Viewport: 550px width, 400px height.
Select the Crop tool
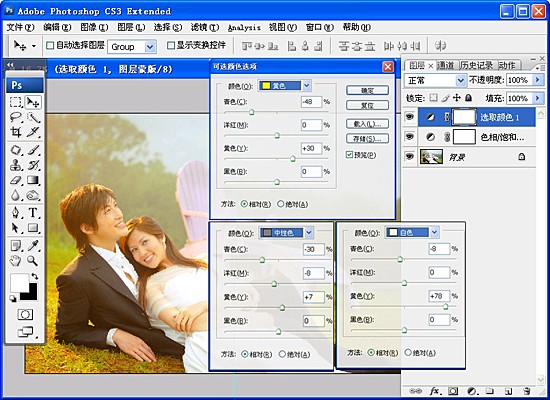(x=16, y=132)
